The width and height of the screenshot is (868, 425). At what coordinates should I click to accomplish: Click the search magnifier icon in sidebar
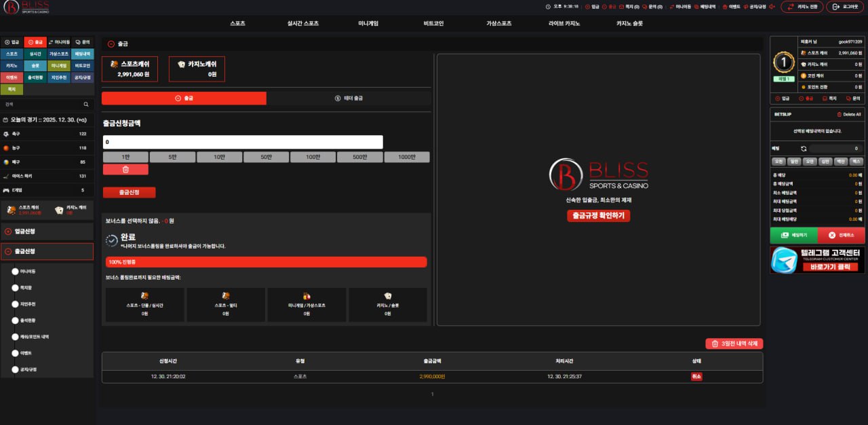pos(86,105)
